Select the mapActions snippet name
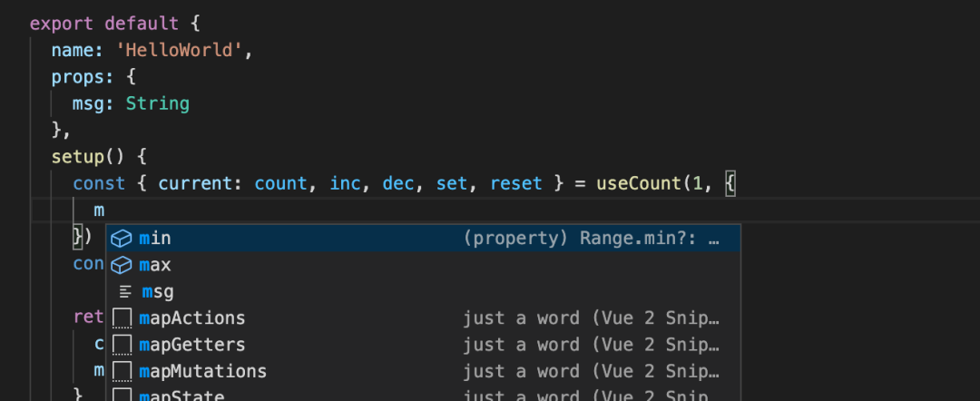Image resolution: width=980 pixels, height=401 pixels. click(x=192, y=318)
